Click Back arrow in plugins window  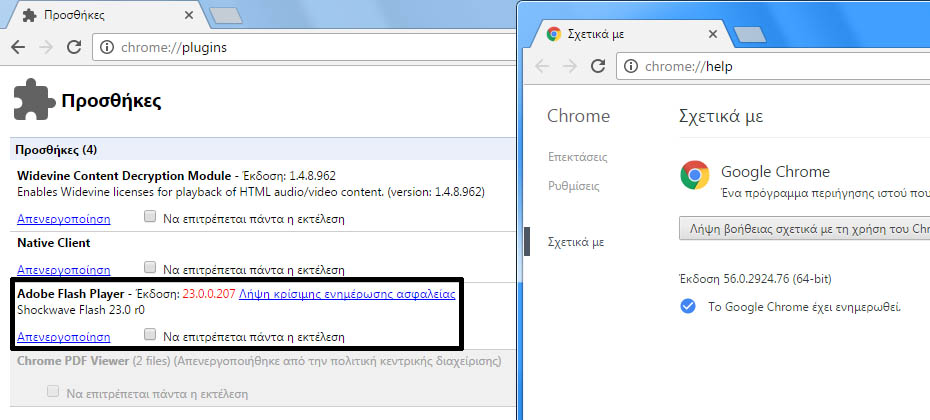18,47
